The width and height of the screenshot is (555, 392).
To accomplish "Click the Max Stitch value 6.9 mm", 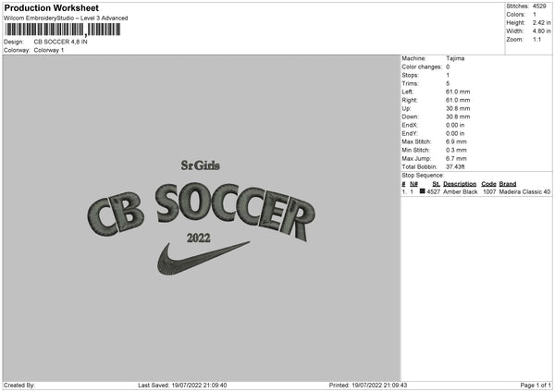I will (x=456, y=141).
